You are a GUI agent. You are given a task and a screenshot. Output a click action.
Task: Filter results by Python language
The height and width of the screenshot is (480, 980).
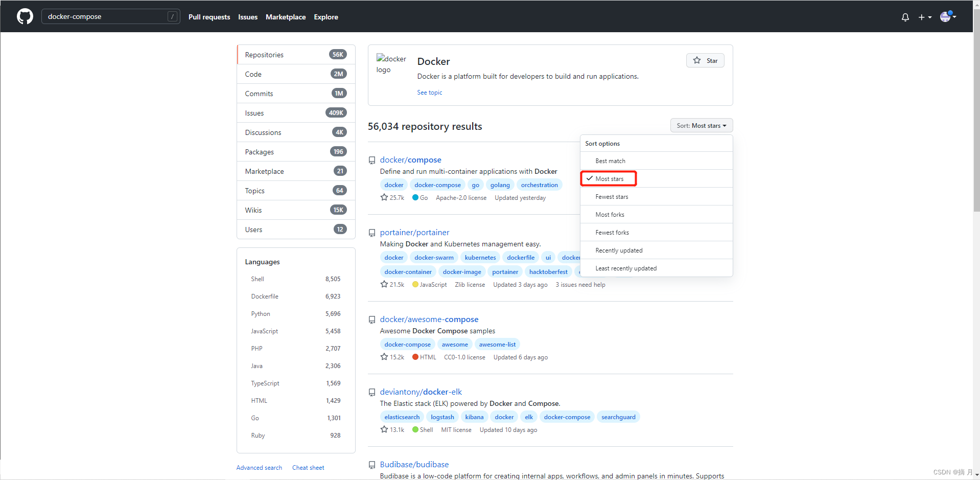pos(295,314)
